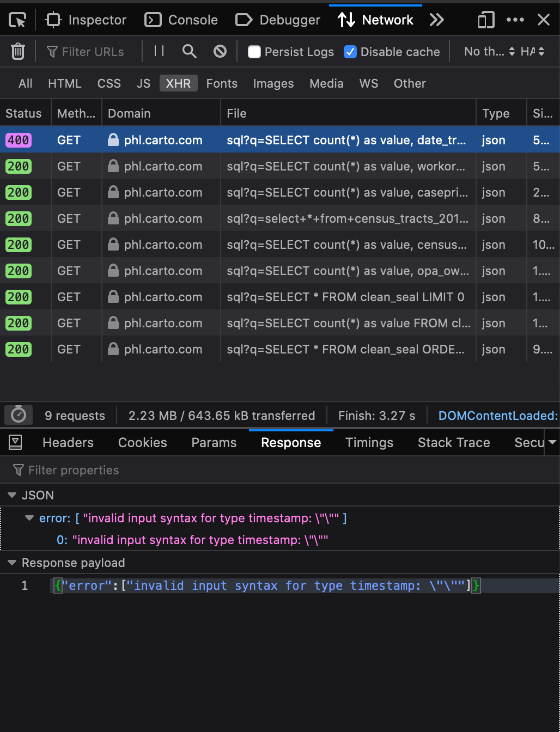Viewport: 560px width, 732px height.
Task: Open the DevTools options ellipsis menu
Action: point(515,20)
